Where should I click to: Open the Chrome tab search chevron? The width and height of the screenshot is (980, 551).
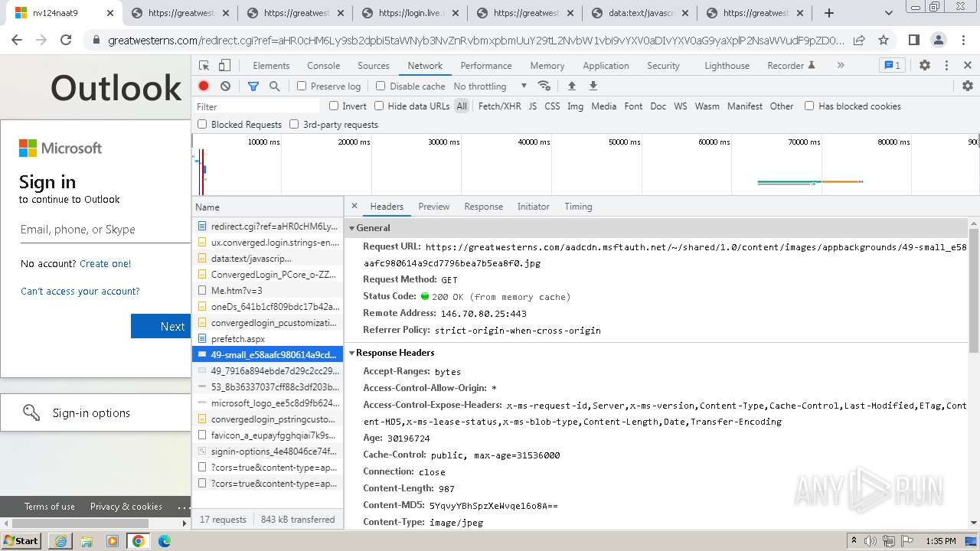(889, 13)
